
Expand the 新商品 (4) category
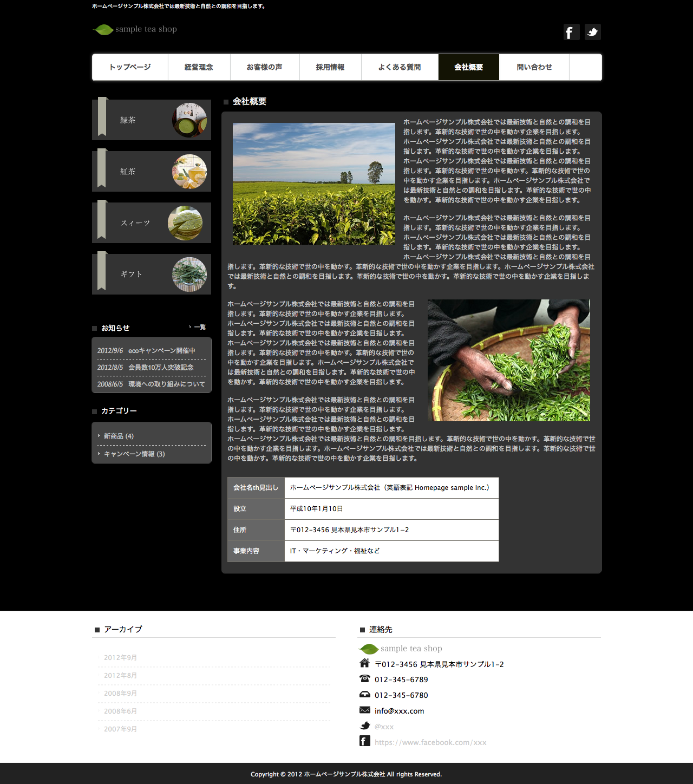[119, 436]
